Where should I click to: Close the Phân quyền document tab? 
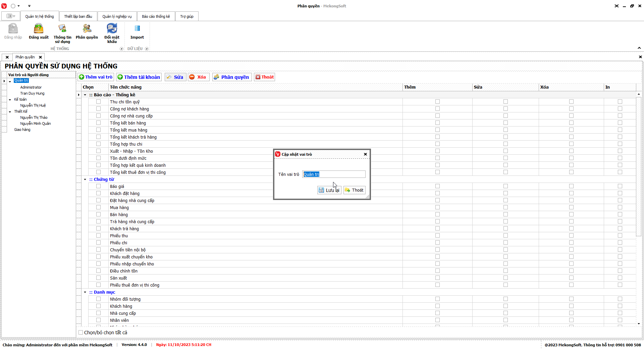click(x=40, y=57)
